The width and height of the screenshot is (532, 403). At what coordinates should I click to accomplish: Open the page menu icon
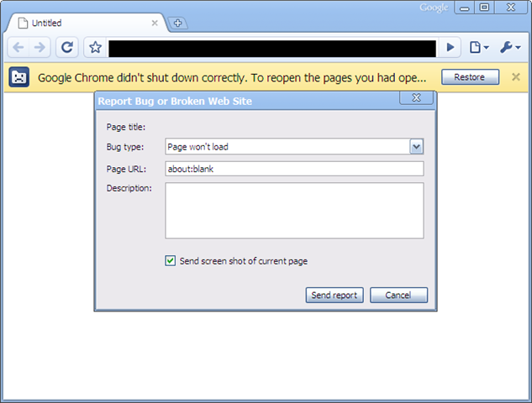tap(479, 47)
